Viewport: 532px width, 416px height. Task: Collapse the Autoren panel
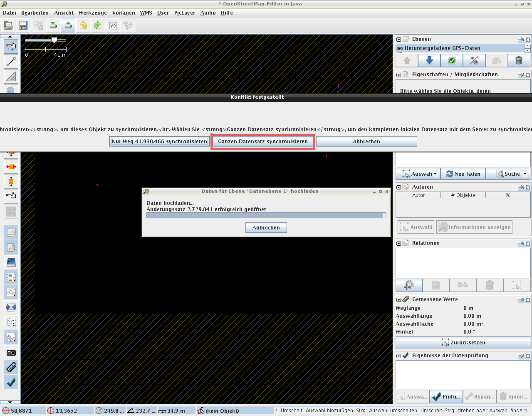399,187
